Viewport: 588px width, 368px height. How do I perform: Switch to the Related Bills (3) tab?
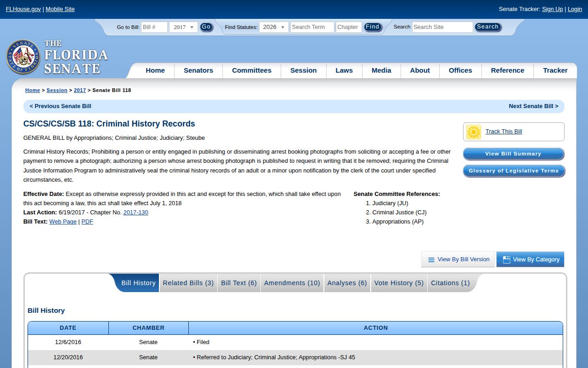click(x=188, y=283)
